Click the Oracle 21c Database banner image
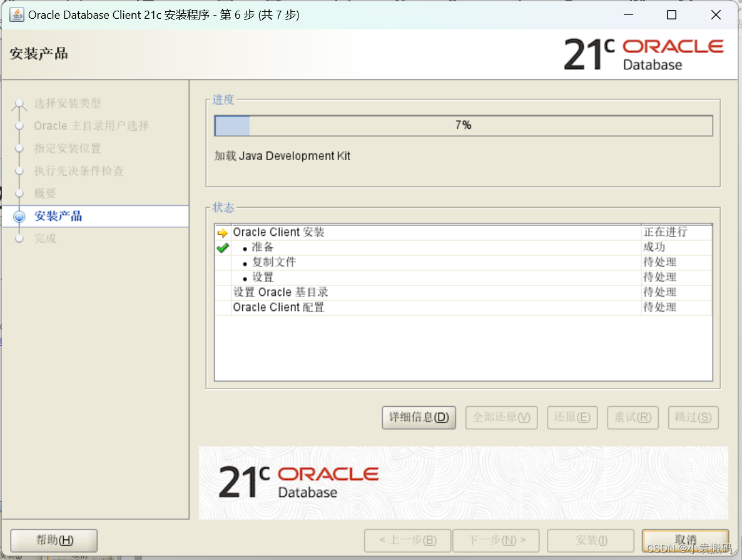This screenshot has height=560, width=742. [463, 483]
